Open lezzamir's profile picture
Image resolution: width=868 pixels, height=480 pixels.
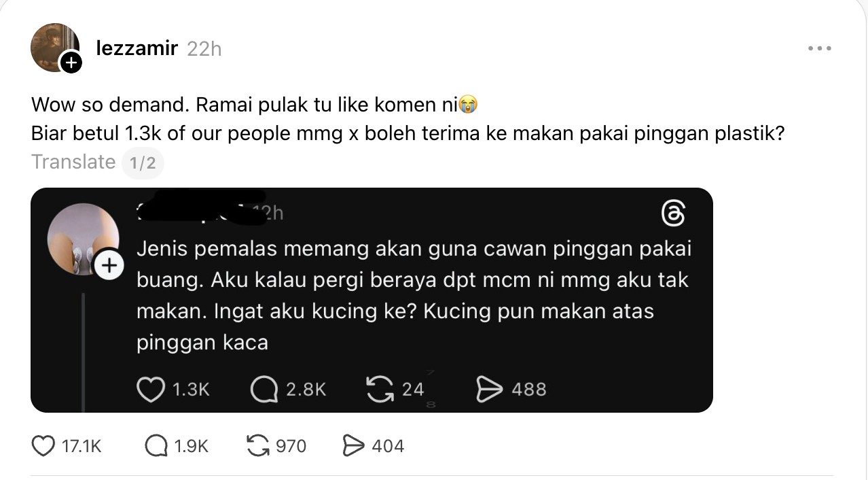point(54,46)
